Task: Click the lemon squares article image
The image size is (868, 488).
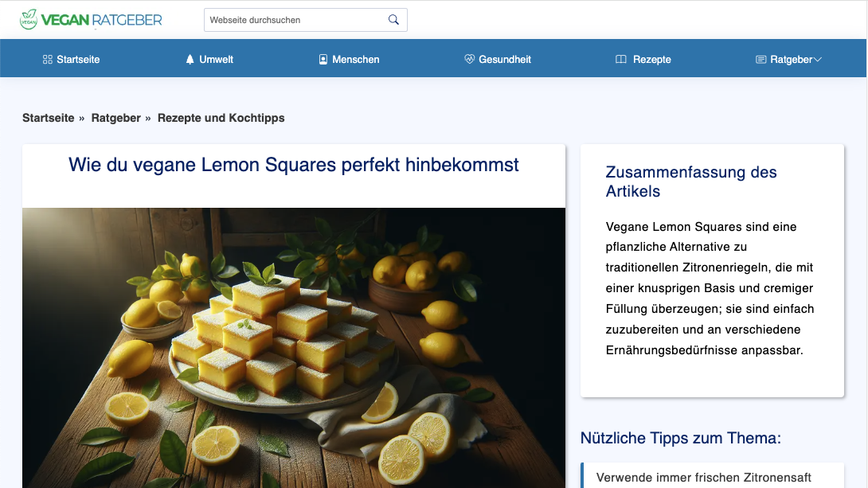Action: click(293, 347)
